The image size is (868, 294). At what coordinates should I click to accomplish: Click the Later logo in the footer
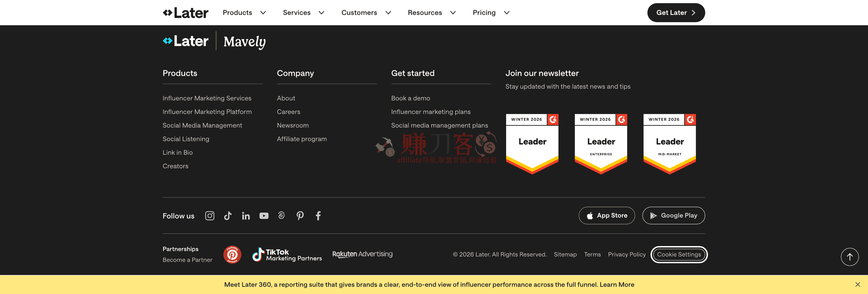[186, 41]
